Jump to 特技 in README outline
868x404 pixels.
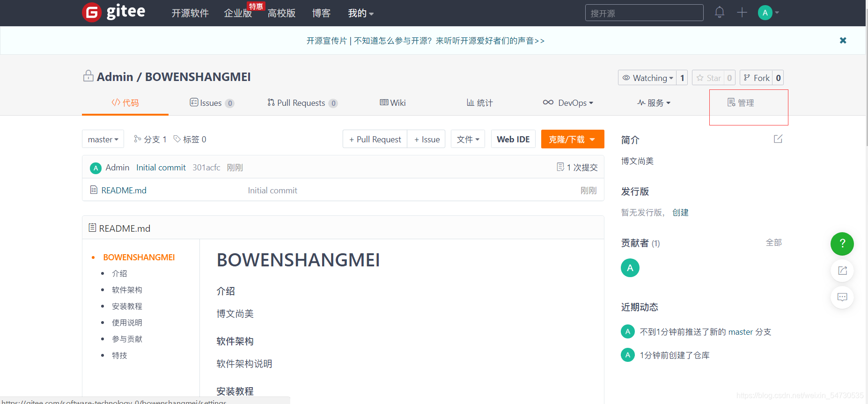[119, 355]
